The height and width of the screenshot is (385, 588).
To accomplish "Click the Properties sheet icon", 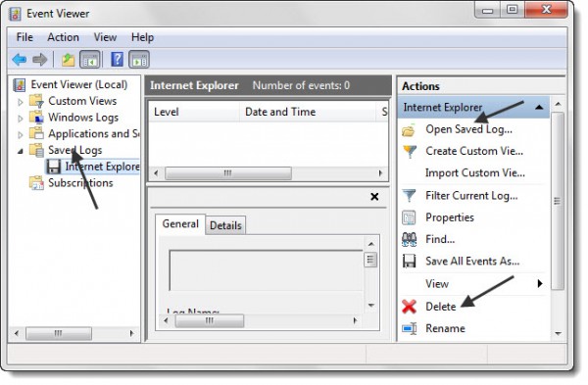I will pyautogui.click(x=409, y=217).
